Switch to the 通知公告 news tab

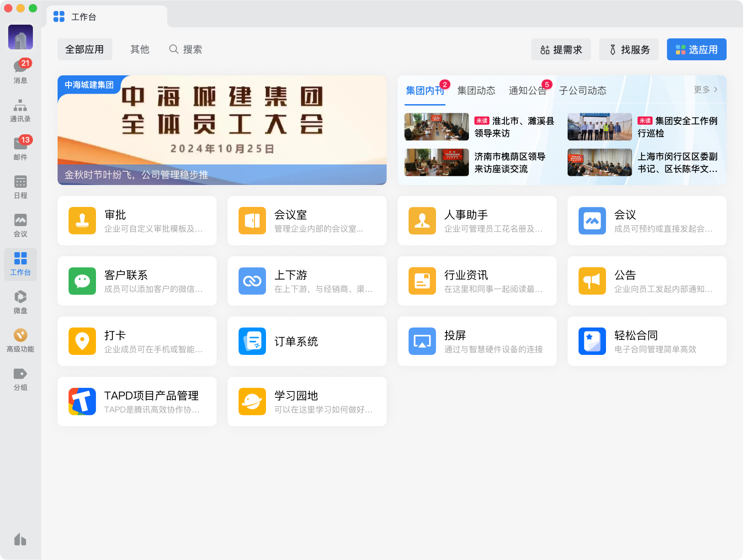527,90
